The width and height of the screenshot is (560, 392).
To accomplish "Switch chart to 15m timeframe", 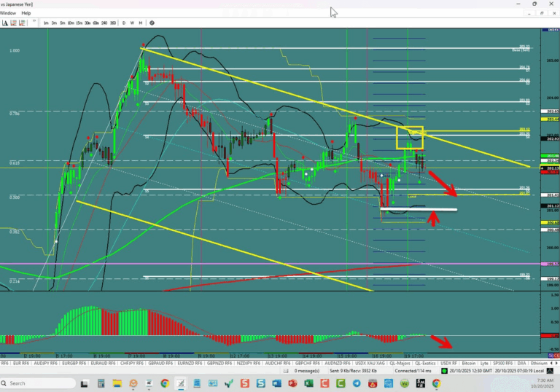I will [x=79, y=23].
